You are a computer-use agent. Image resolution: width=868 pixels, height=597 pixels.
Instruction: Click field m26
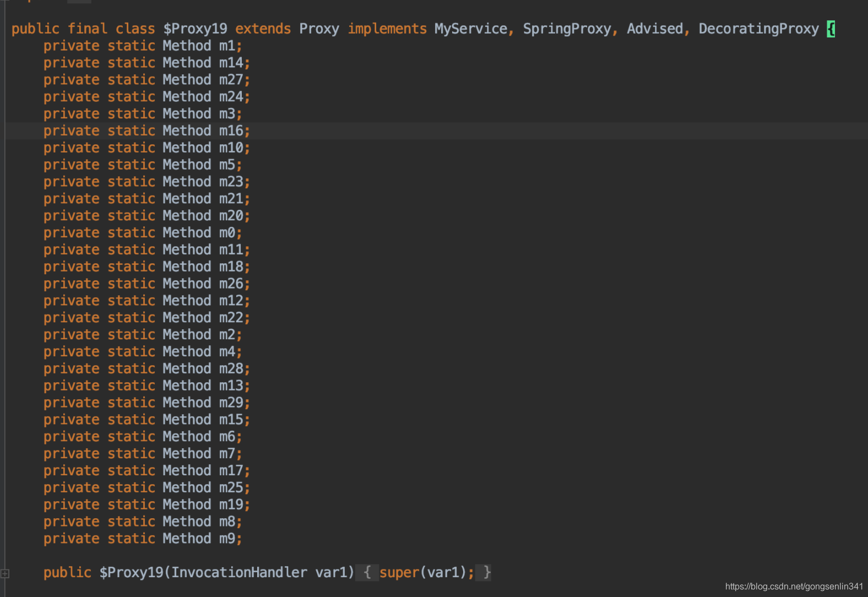pyautogui.click(x=231, y=284)
